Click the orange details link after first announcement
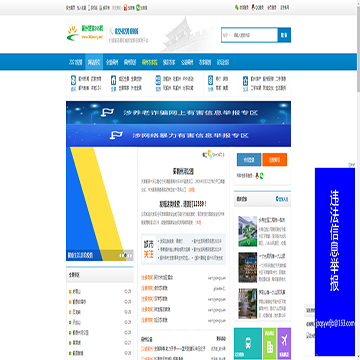The image size is (360, 360). 192,190
